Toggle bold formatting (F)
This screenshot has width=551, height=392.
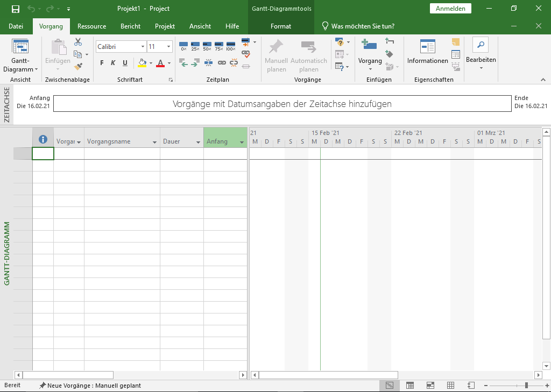[102, 63]
